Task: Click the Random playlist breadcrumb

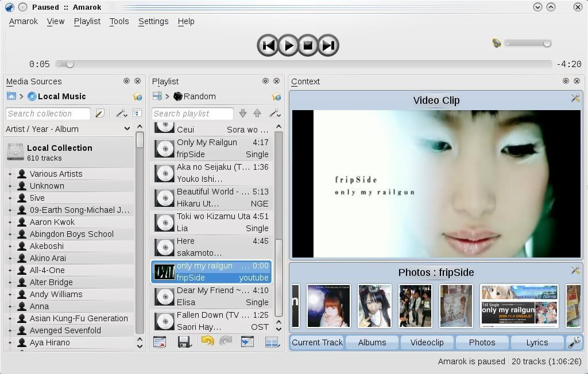Action: coord(195,96)
